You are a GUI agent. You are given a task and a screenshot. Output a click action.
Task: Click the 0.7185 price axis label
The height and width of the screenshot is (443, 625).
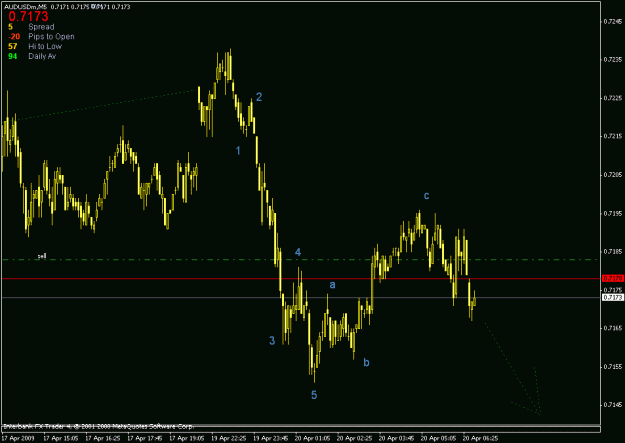[x=613, y=252]
